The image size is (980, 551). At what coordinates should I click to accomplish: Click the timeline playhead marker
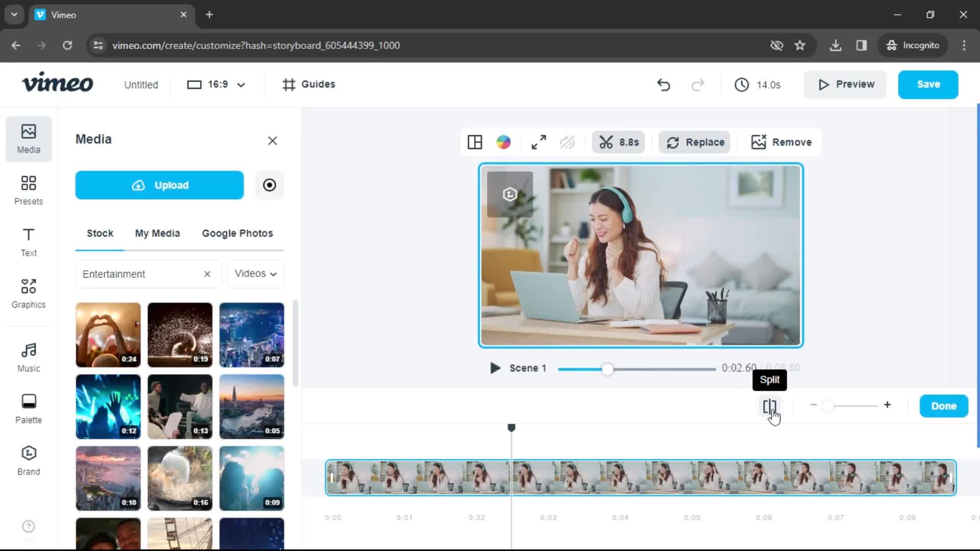click(511, 428)
